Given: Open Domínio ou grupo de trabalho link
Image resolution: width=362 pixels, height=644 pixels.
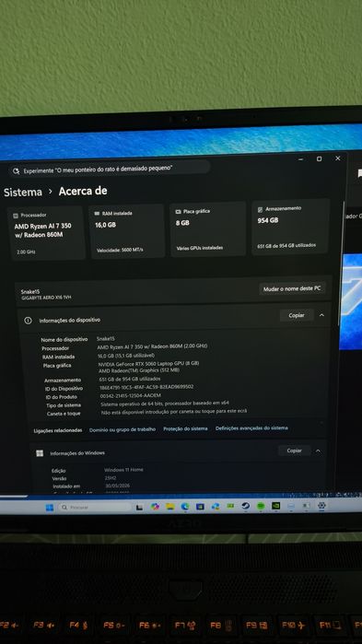Looking at the screenshot, I should click(123, 429).
